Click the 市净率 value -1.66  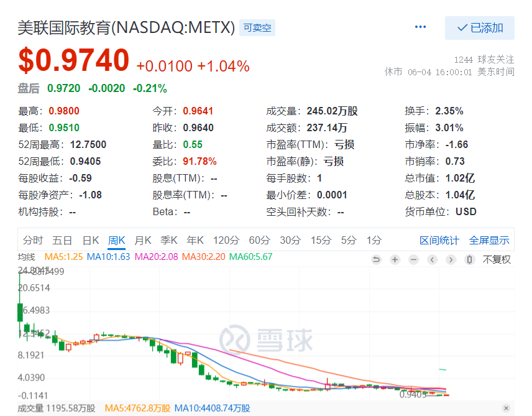[457, 145]
